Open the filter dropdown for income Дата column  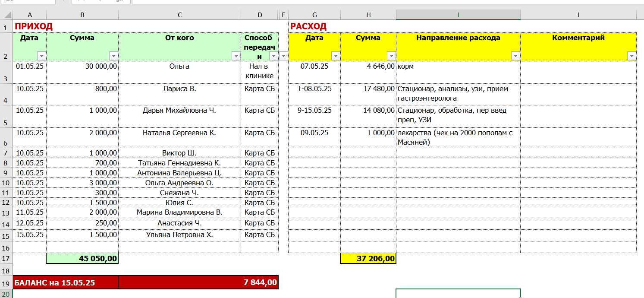coord(41,56)
